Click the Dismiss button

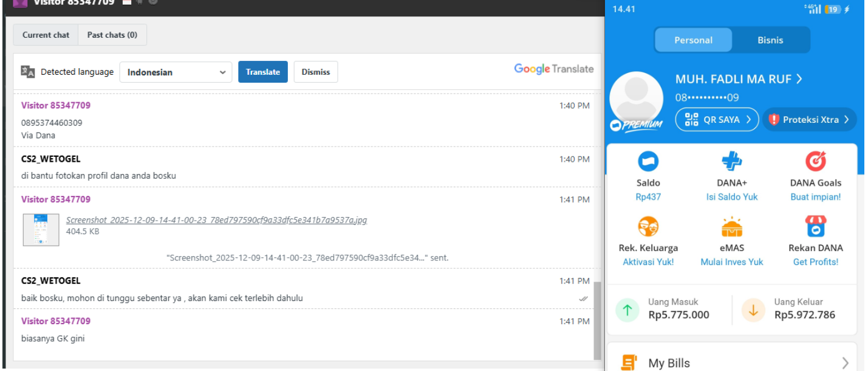coord(316,72)
